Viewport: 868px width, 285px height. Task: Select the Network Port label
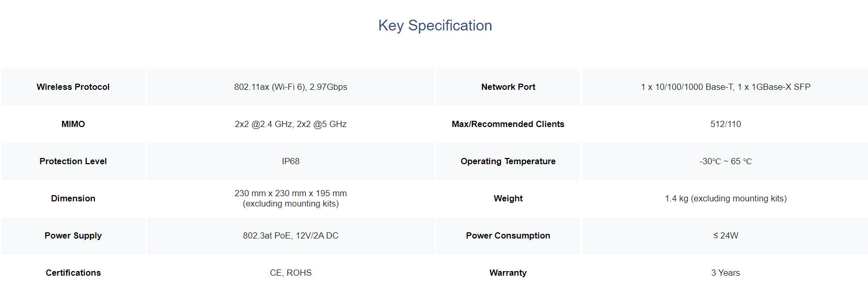coord(508,87)
